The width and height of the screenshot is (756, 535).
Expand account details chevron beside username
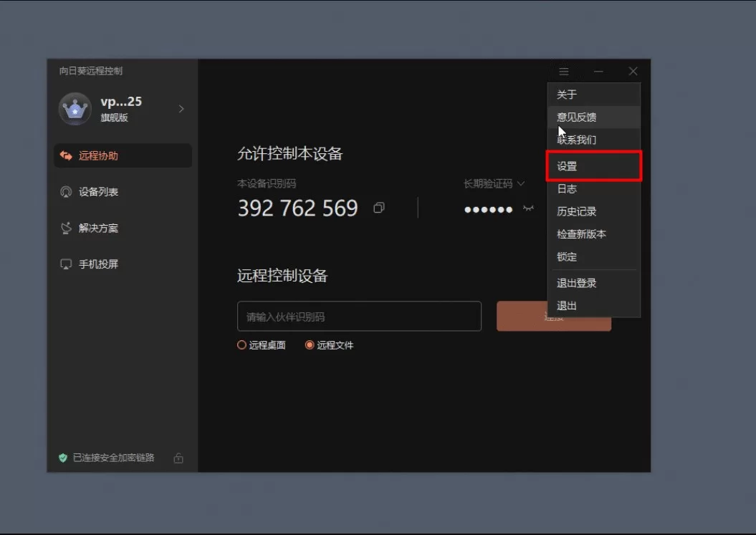click(x=181, y=109)
